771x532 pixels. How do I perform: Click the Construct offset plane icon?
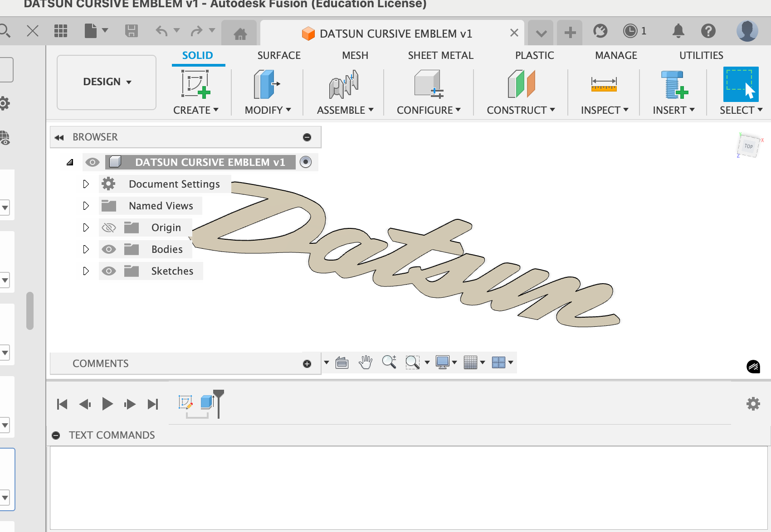[521, 84]
